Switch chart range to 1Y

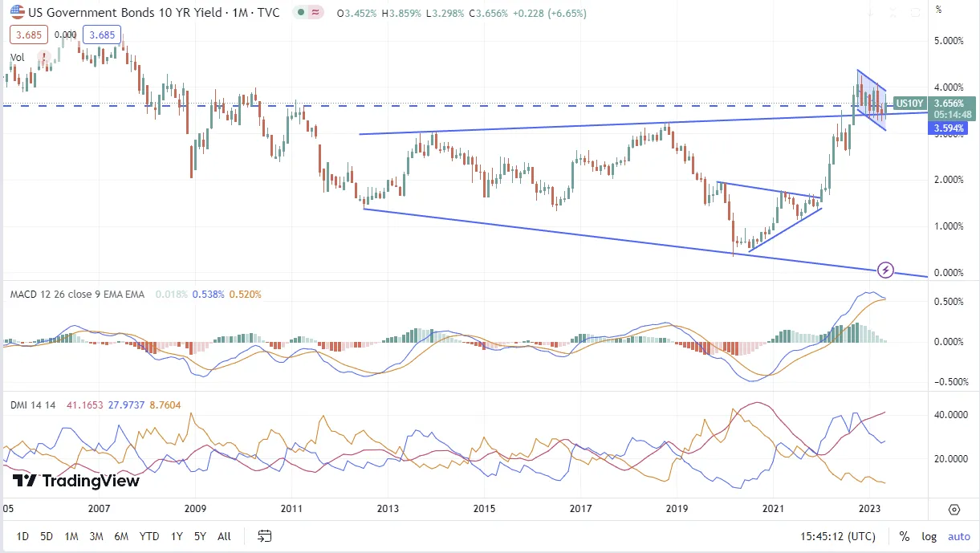click(177, 536)
